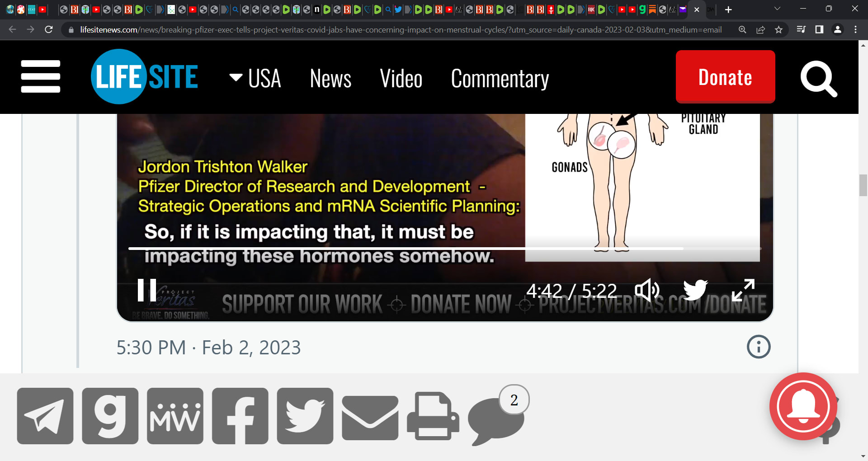
Task: Share the article via Telegram
Action: pyautogui.click(x=45, y=416)
